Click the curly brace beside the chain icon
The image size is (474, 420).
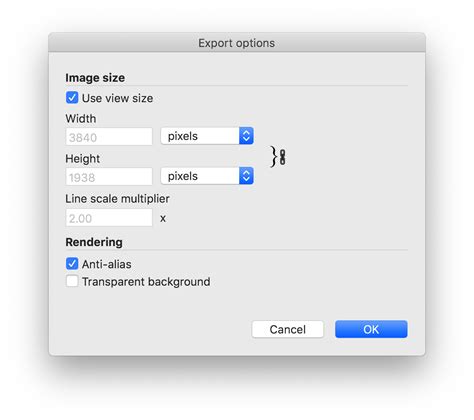[x=274, y=156]
